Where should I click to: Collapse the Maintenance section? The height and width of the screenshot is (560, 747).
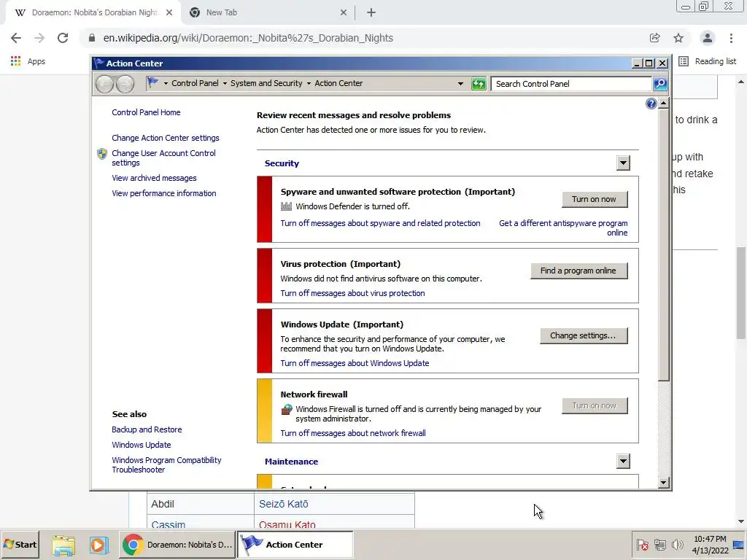point(623,461)
